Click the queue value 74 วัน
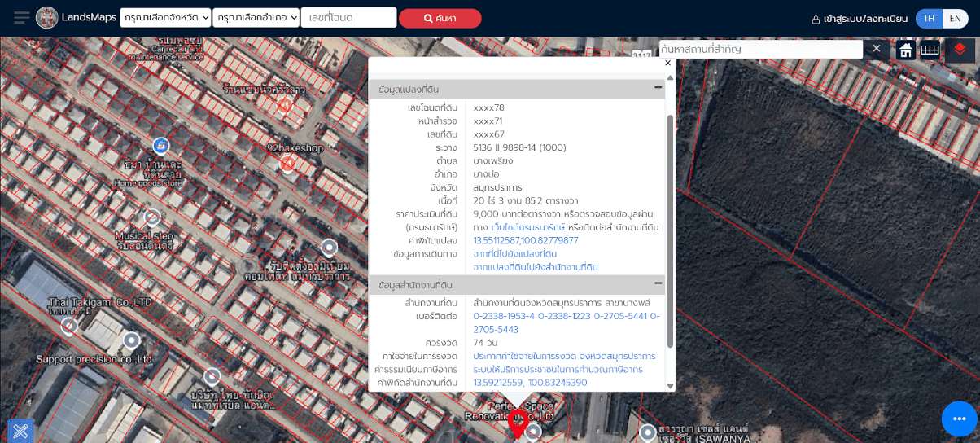The image size is (980, 443). coord(485,343)
